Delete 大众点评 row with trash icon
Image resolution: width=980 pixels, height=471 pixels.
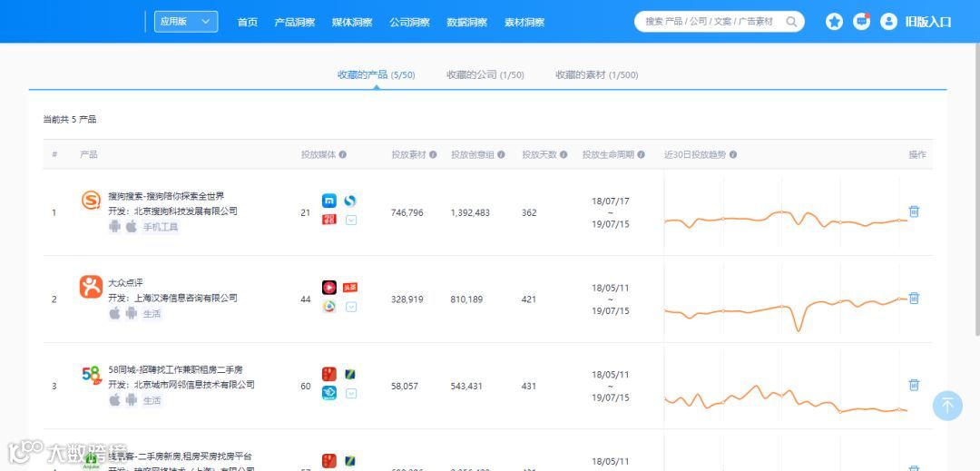914,298
